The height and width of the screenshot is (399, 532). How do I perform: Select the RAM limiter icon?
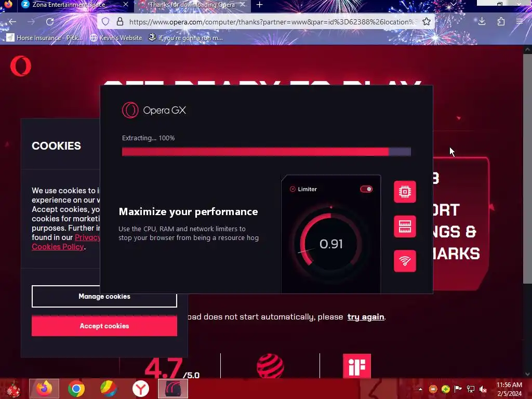(x=405, y=227)
